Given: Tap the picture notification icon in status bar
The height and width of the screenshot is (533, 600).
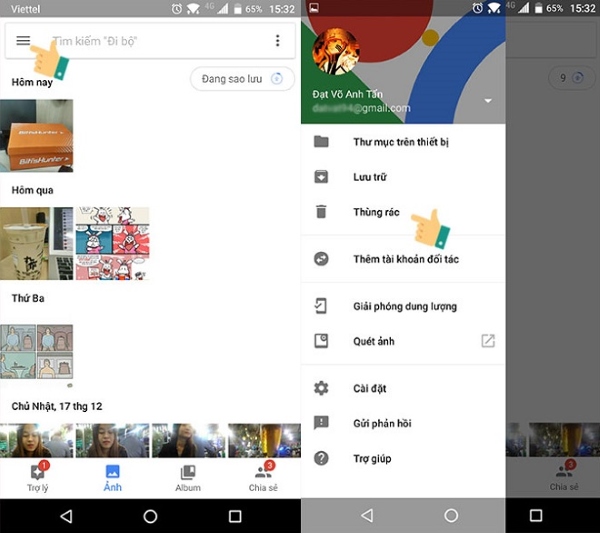Looking at the screenshot, I should 314,8.
